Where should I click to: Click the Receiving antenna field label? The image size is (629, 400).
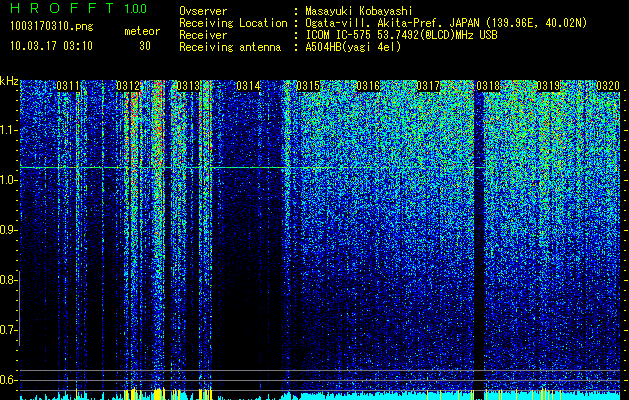click(230, 47)
